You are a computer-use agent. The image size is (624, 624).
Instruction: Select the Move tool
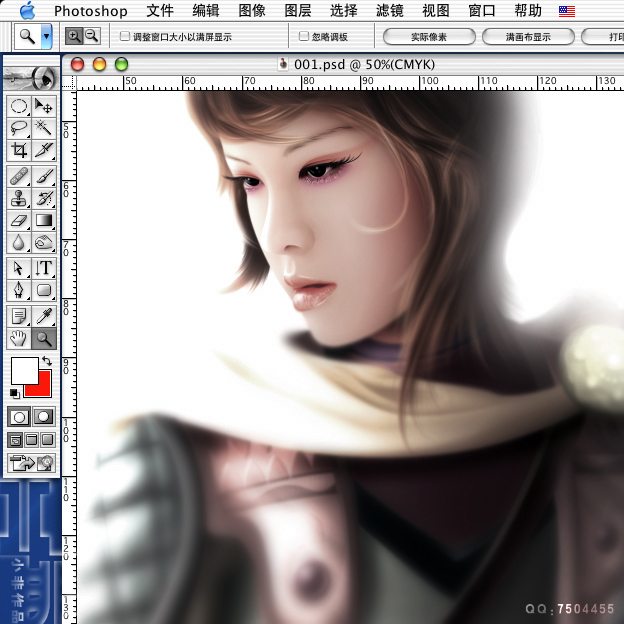click(x=44, y=106)
